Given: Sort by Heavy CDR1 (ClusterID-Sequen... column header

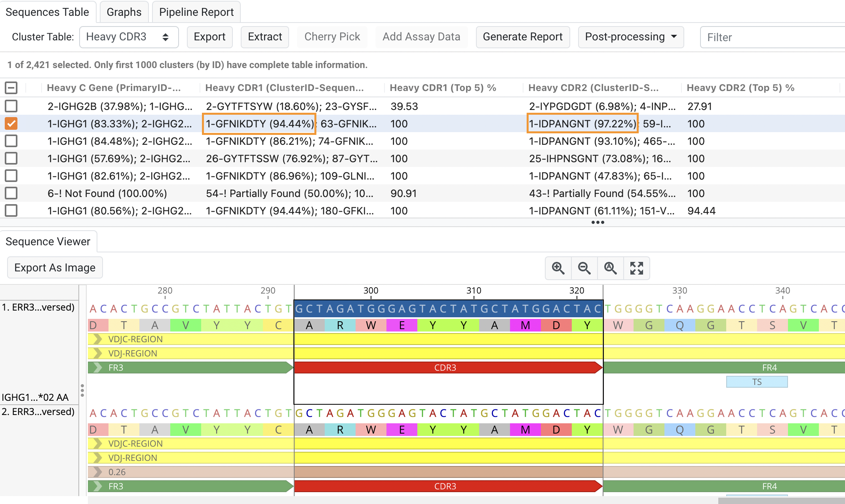Looking at the screenshot, I should point(284,87).
